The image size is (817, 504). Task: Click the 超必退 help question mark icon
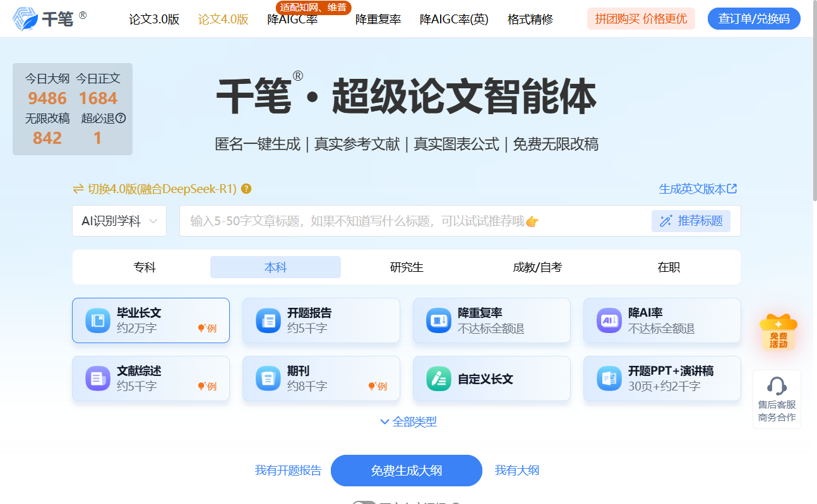pos(121,118)
